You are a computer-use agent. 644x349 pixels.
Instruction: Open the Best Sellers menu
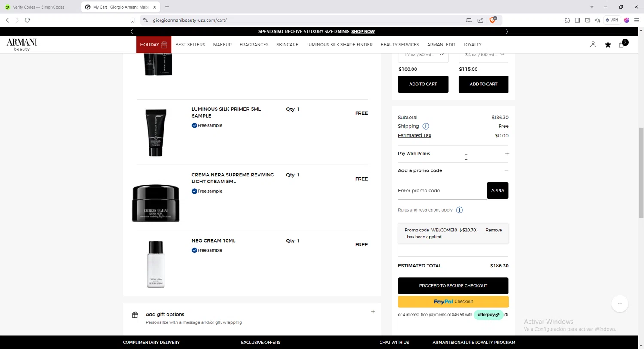coord(190,45)
